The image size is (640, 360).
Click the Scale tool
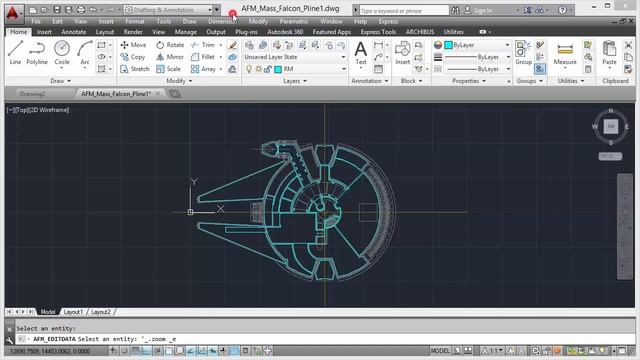coord(169,69)
